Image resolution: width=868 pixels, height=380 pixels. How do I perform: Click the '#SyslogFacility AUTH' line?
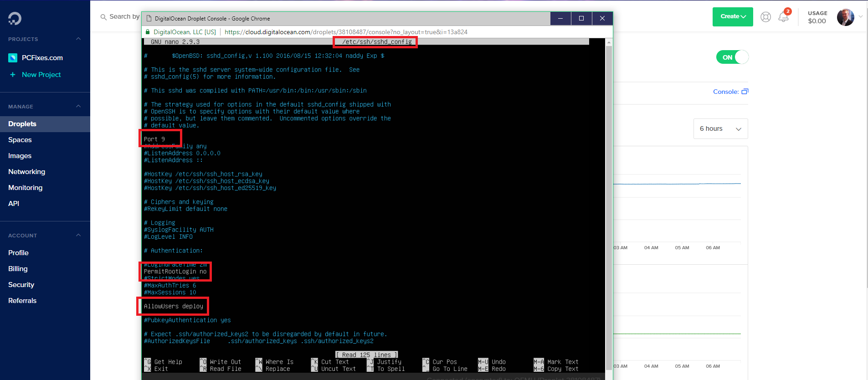pos(179,230)
